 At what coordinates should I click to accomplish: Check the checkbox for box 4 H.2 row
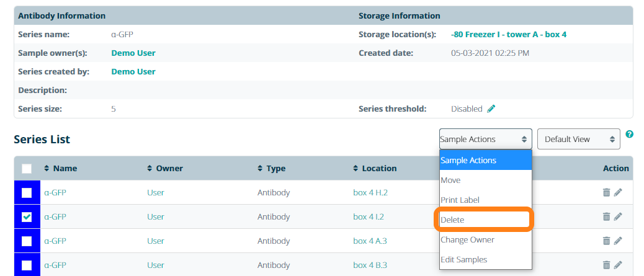point(27,192)
